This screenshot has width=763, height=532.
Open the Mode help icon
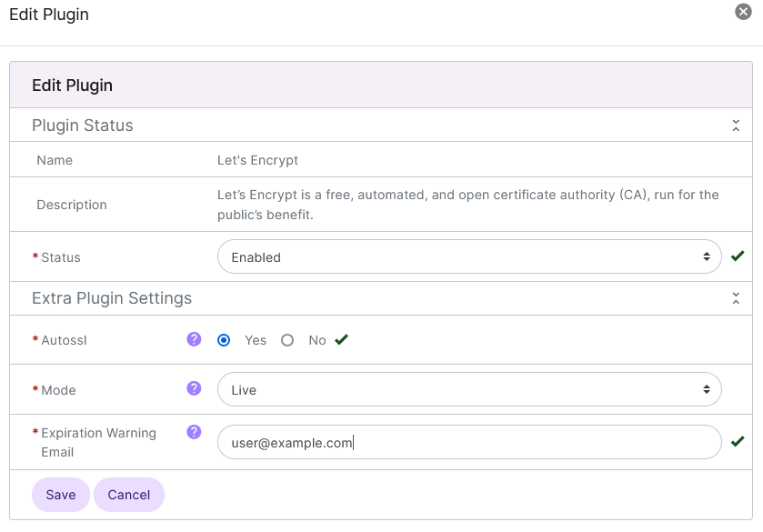(194, 387)
